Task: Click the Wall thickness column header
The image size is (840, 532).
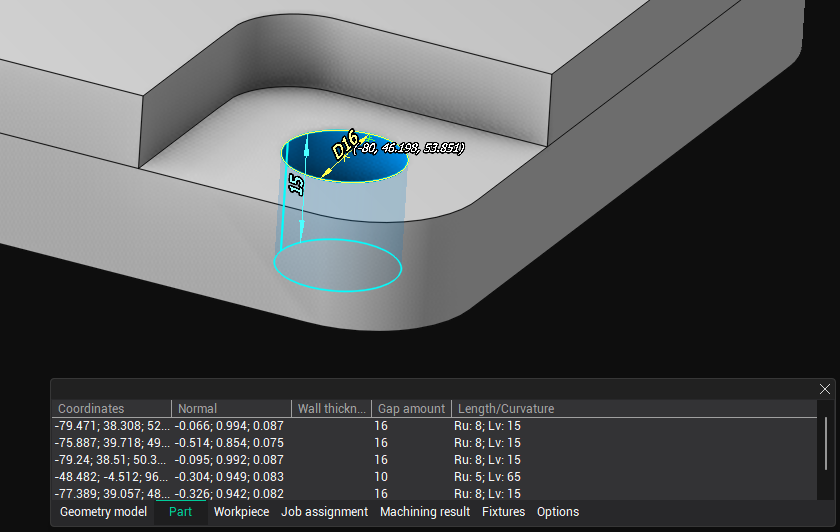Action: point(331,409)
